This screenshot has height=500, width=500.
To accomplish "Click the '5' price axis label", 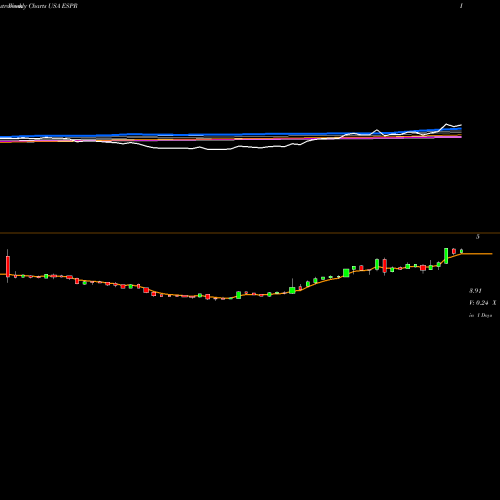I will 478,237.
